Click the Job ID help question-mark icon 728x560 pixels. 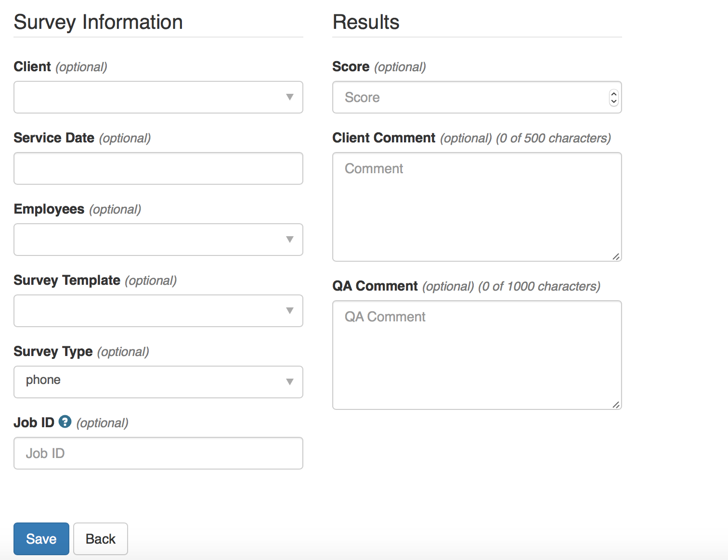[x=65, y=421]
